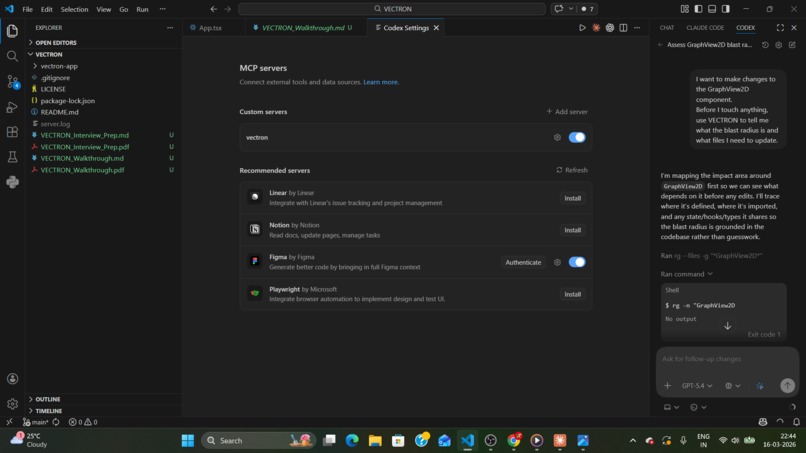Install the Linear server

[572, 198]
